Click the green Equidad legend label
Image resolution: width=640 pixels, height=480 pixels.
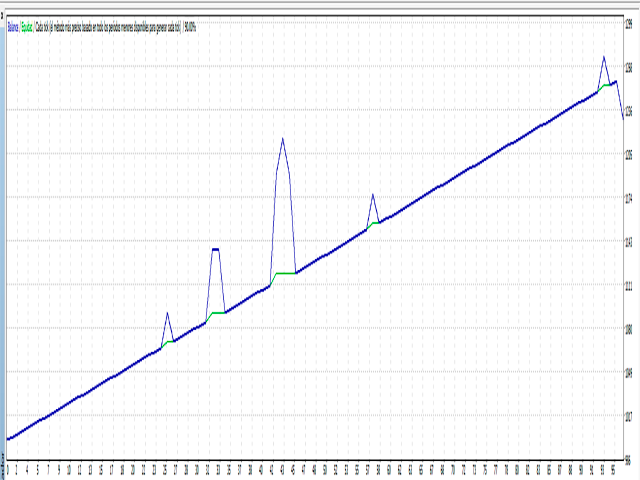27,27
